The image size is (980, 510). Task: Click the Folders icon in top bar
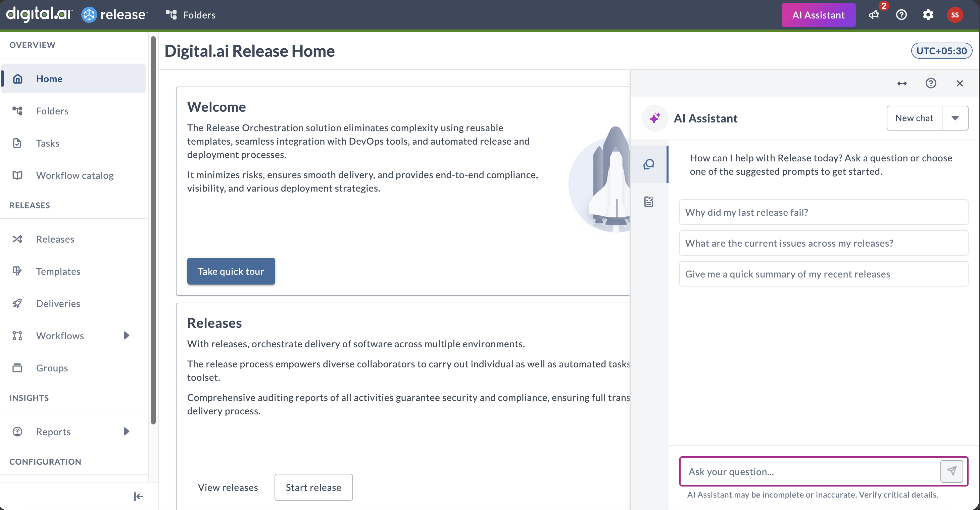171,15
